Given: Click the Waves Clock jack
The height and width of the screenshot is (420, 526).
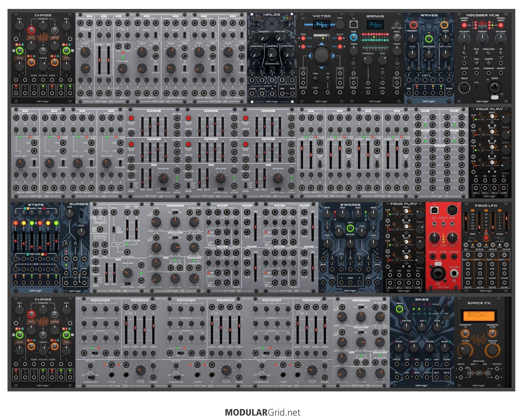Looking at the screenshot, I should [449, 94].
